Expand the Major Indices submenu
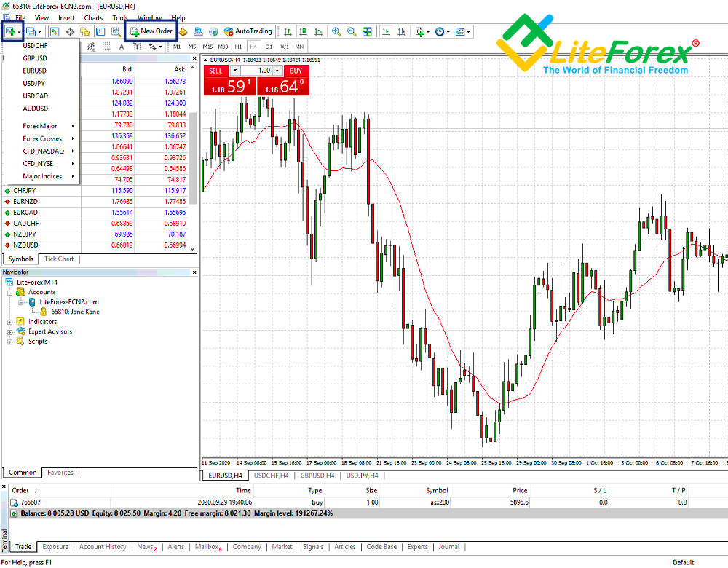This screenshot has height=568, width=728. [41, 176]
